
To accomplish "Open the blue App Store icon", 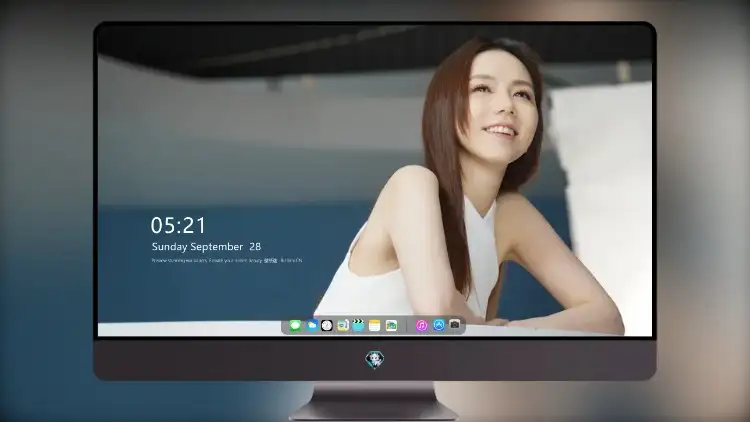I will click(x=439, y=325).
